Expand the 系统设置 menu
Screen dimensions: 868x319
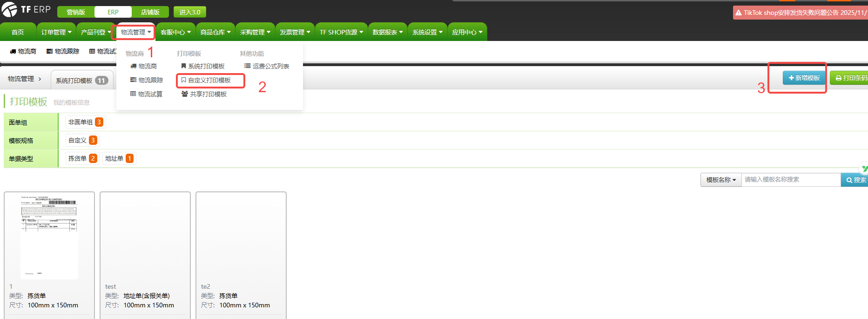(x=427, y=32)
